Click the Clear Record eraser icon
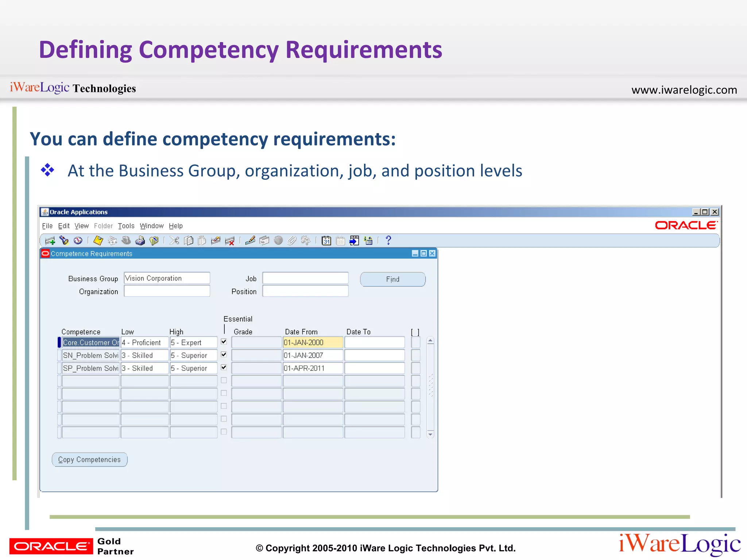 [216, 241]
